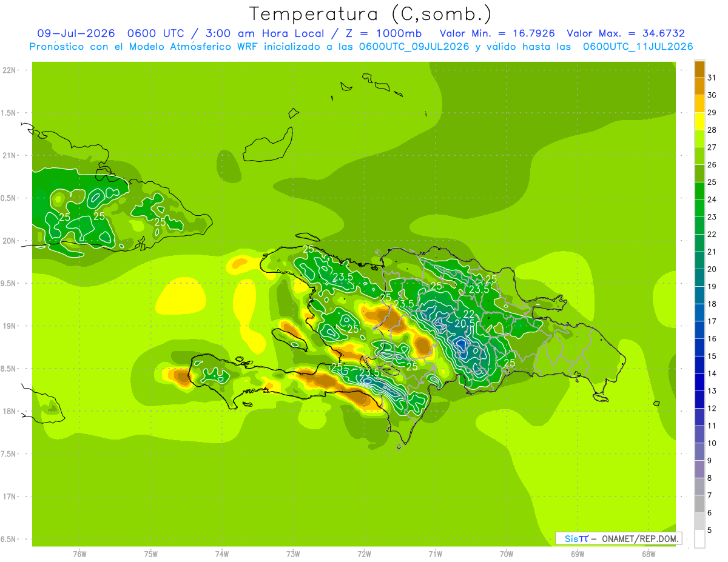The height and width of the screenshot is (562, 728).
Task: Click the Sisπ logo in legend box
Action: coord(576,538)
